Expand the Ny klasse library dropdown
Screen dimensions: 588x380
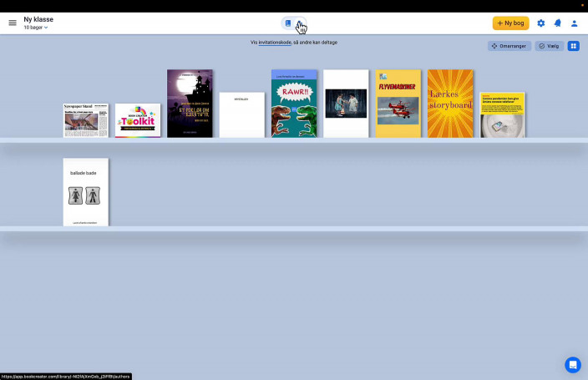coord(39,18)
